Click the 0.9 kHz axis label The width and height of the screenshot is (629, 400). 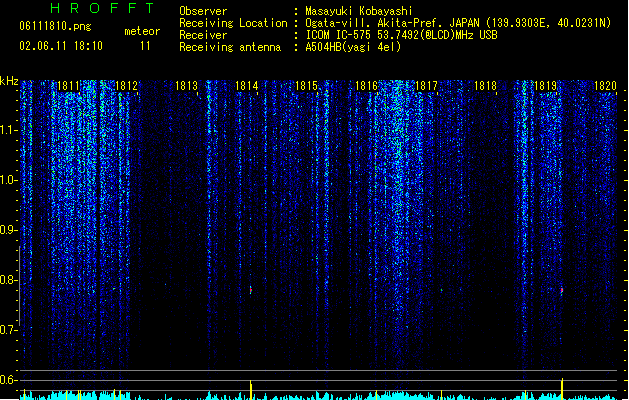pos(8,230)
